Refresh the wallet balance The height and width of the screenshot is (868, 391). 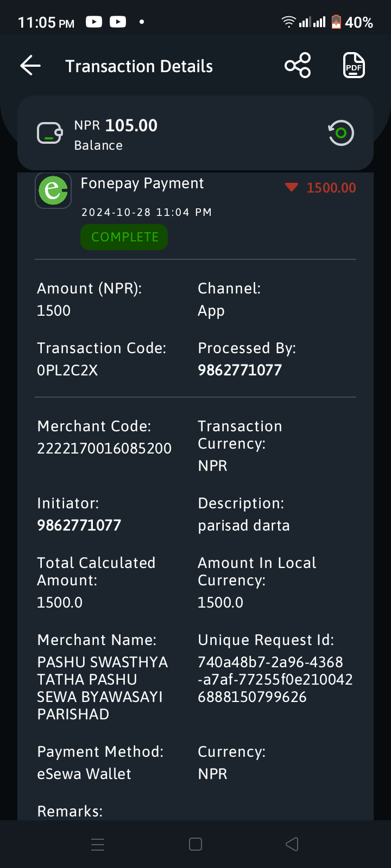coord(340,133)
